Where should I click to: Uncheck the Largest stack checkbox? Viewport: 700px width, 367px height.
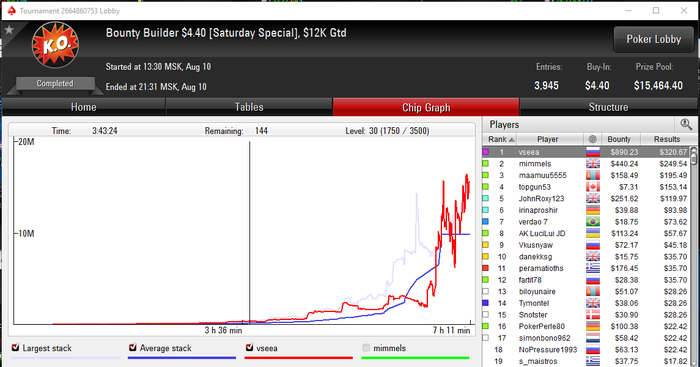(16, 347)
